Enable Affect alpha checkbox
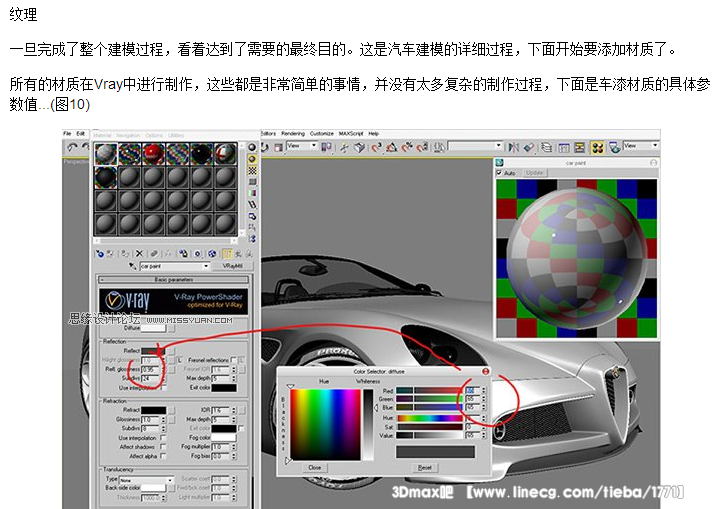The image size is (713, 509). 163,456
